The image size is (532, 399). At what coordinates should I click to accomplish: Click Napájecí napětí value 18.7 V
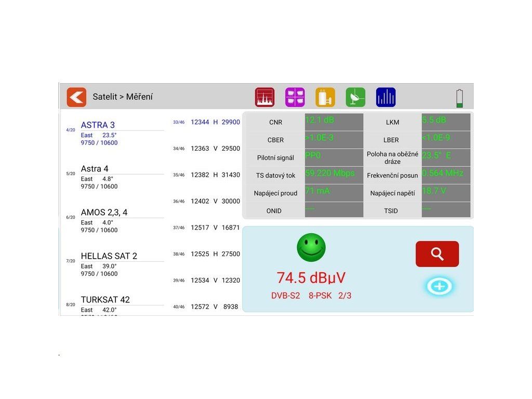pos(446,193)
